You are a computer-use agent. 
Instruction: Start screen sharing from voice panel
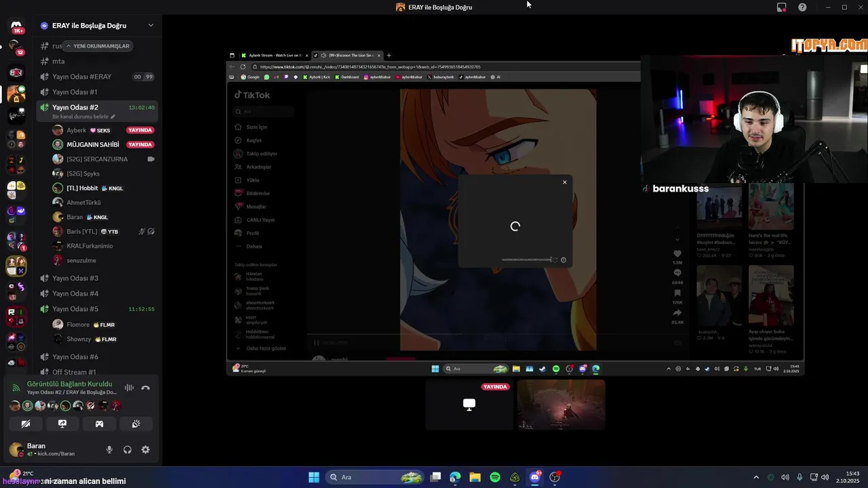62,424
